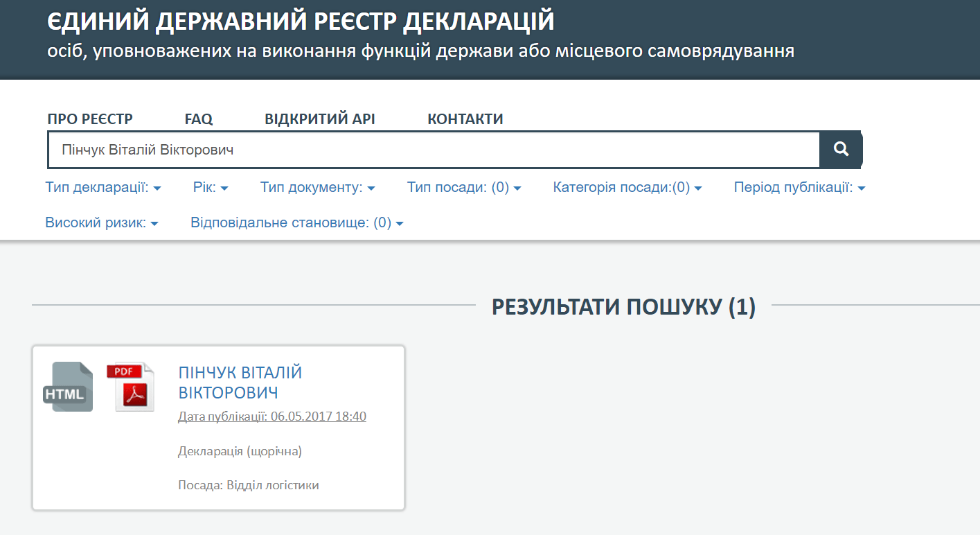
Task: Open the Тип посади filter dropdown
Action: pos(464,187)
